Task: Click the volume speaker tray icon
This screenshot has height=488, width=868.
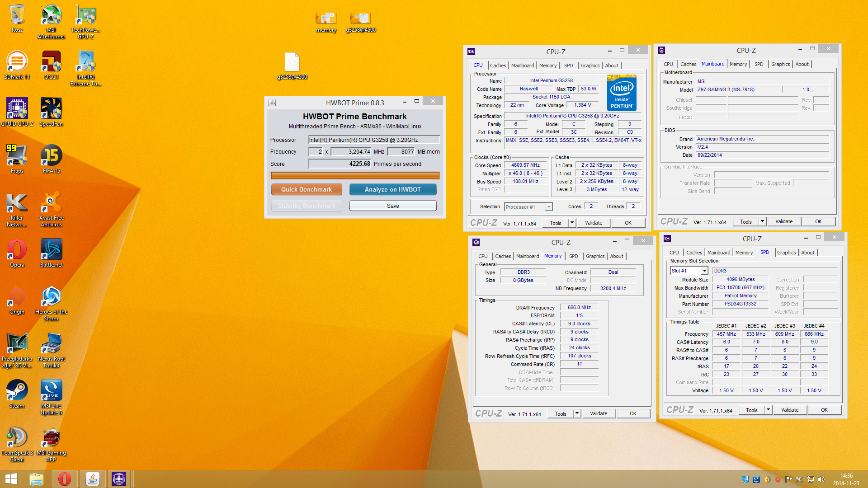Action: pos(821,479)
